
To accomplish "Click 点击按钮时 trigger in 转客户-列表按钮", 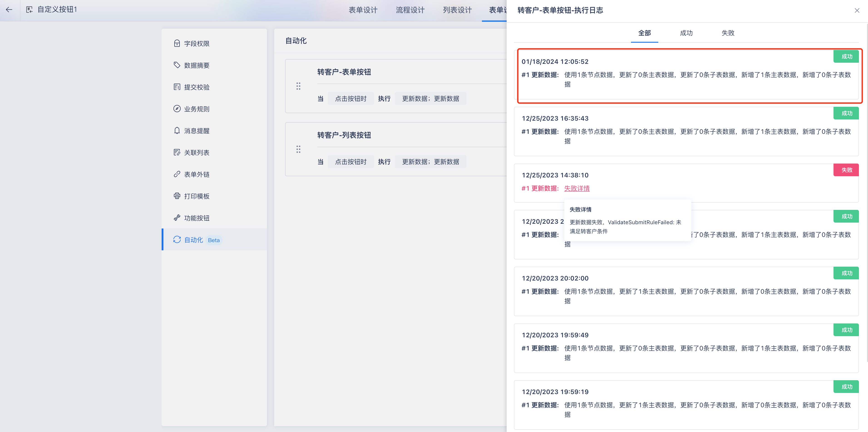I will click(x=350, y=161).
